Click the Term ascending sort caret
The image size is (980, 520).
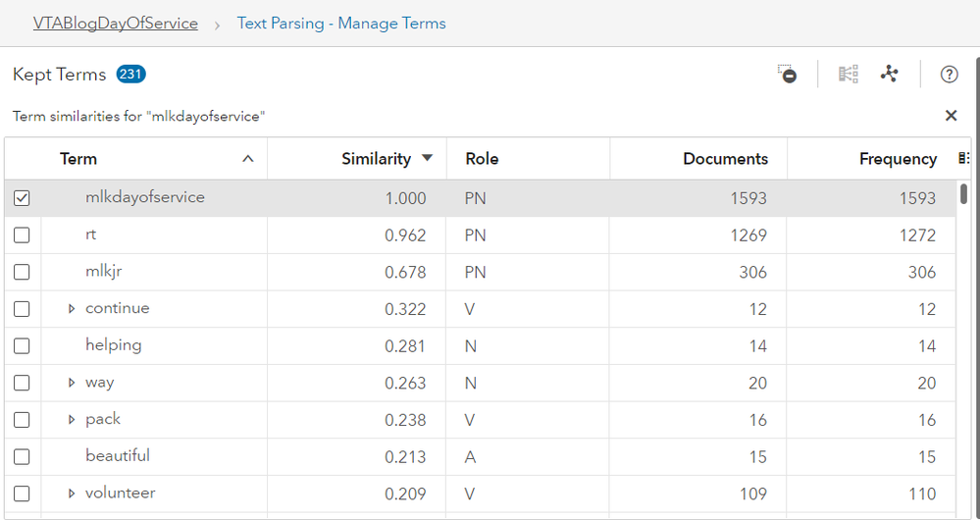[248, 159]
